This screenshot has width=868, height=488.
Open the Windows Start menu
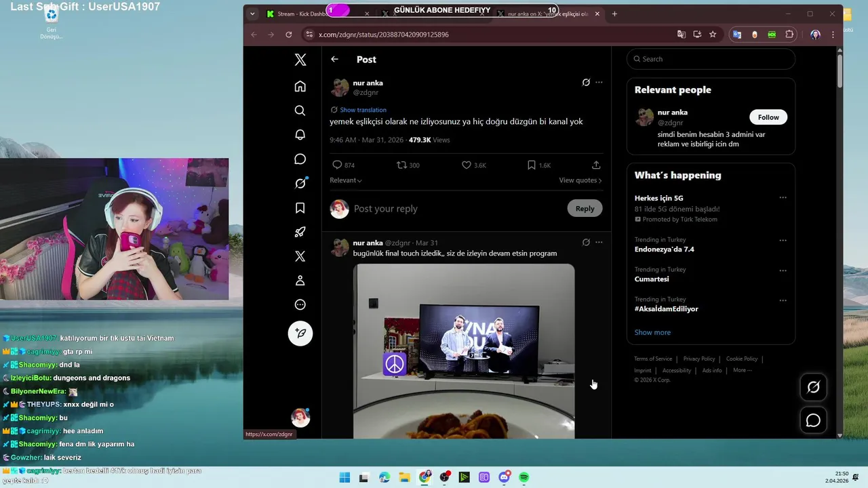[344, 477]
